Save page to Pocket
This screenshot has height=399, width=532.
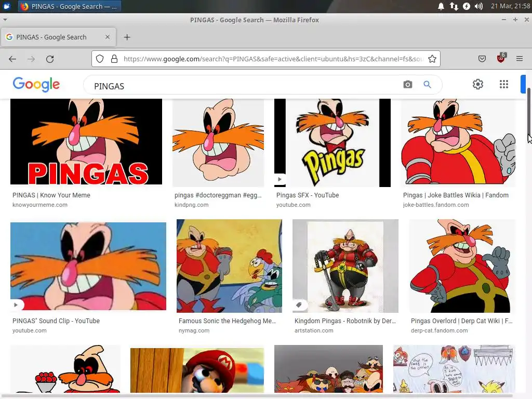pos(482,59)
